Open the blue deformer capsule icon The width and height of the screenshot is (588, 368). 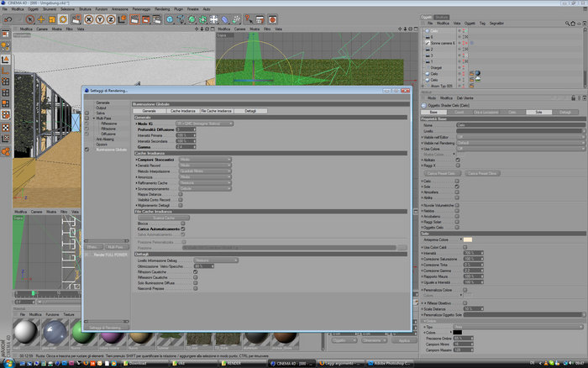(x=224, y=19)
